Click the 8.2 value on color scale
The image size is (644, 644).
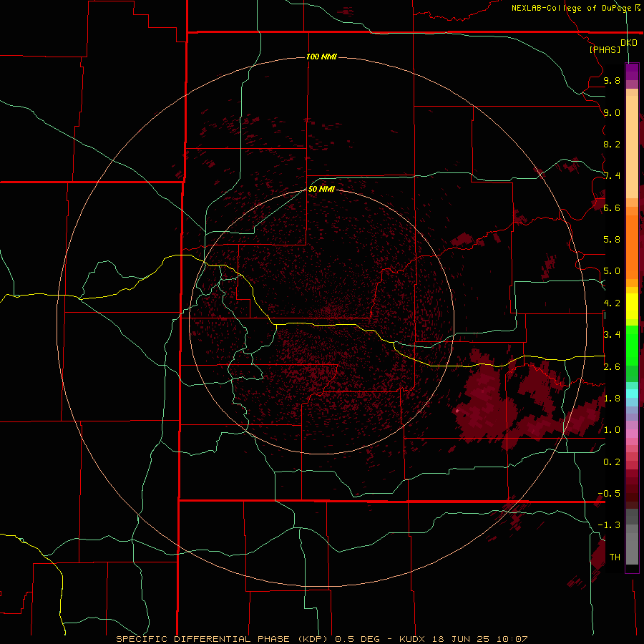pos(612,144)
